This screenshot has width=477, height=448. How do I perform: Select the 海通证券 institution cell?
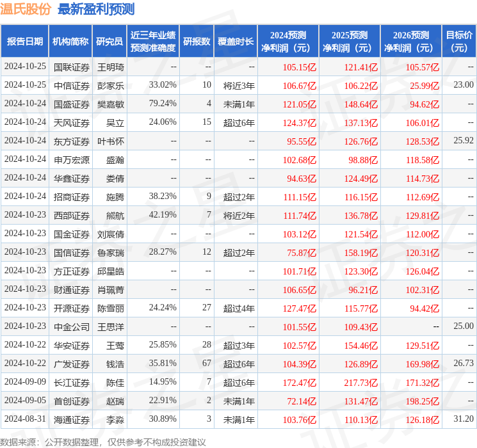tap(72, 420)
